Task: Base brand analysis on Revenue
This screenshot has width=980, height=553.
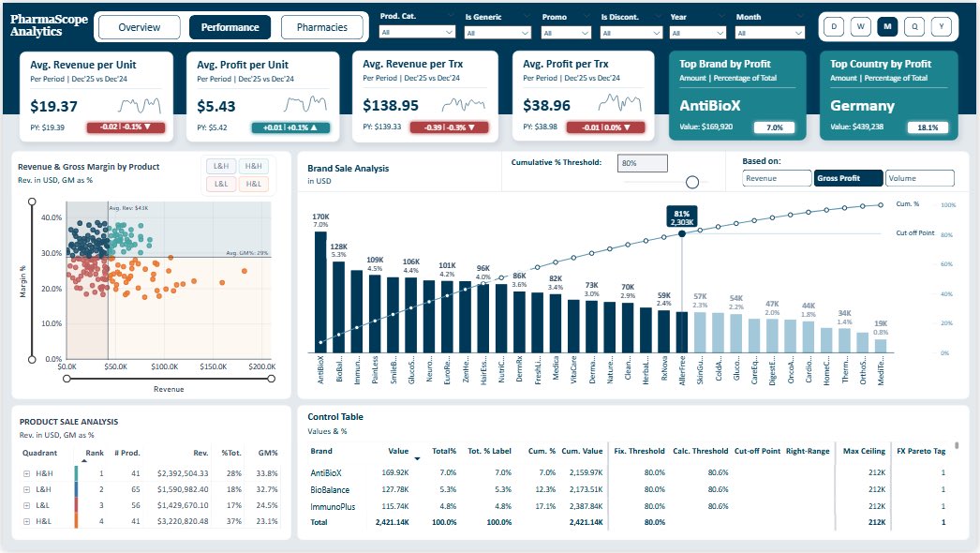Action: [x=777, y=178]
